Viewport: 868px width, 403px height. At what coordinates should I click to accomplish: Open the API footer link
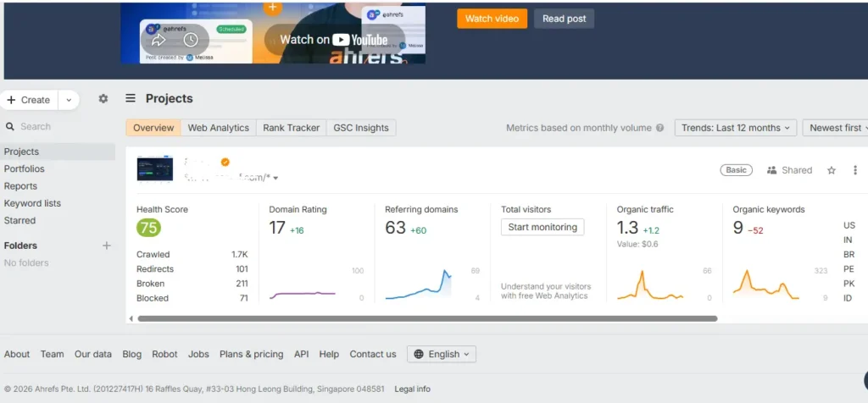tap(301, 355)
